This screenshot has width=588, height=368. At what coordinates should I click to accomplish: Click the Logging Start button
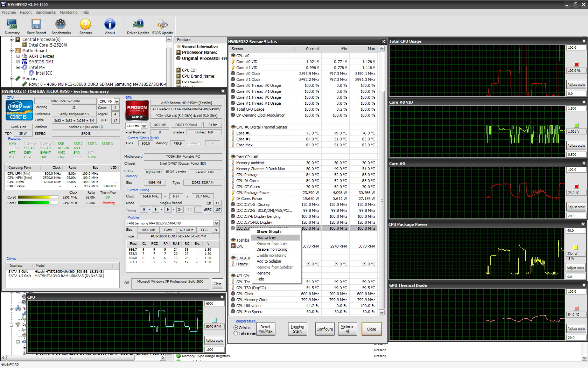pyautogui.click(x=297, y=329)
